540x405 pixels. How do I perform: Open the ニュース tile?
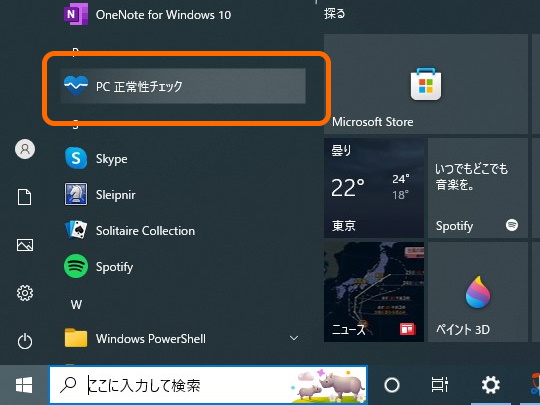click(374, 292)
